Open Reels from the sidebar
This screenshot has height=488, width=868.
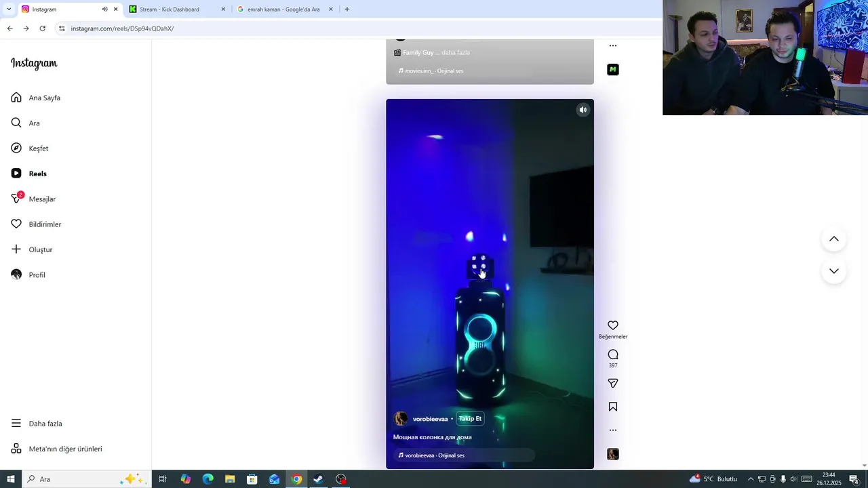[x=29, y=174]
